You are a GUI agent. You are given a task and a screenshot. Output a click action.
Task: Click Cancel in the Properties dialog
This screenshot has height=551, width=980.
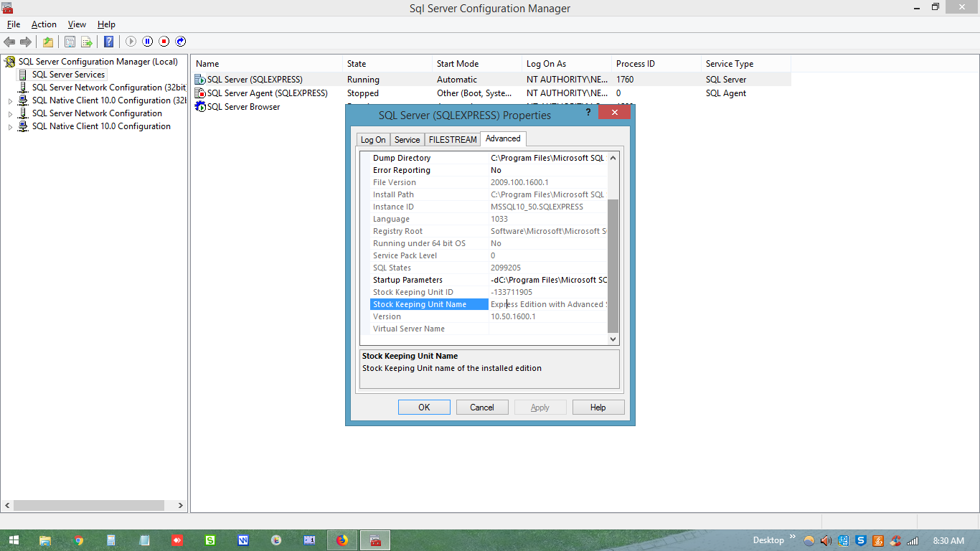click(x=482, y=408)
